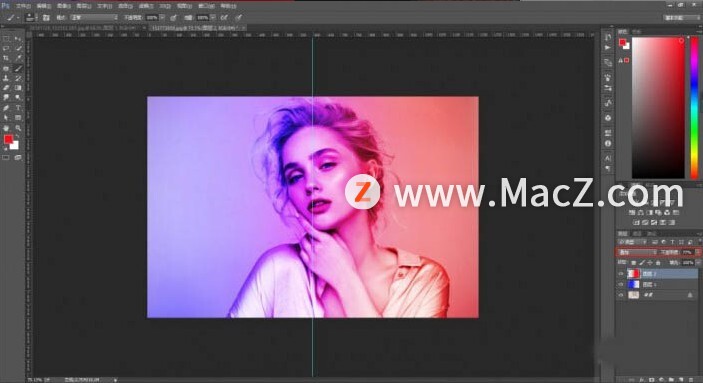Open the File menu
703x383 pixels.
(x=23, y=6)
